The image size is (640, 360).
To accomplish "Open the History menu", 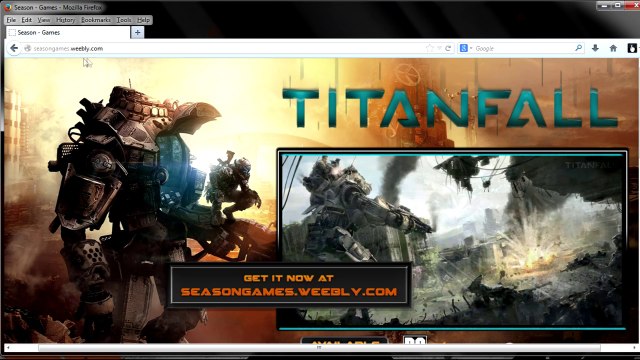I will pyautogui.click(x=65, y=20).
